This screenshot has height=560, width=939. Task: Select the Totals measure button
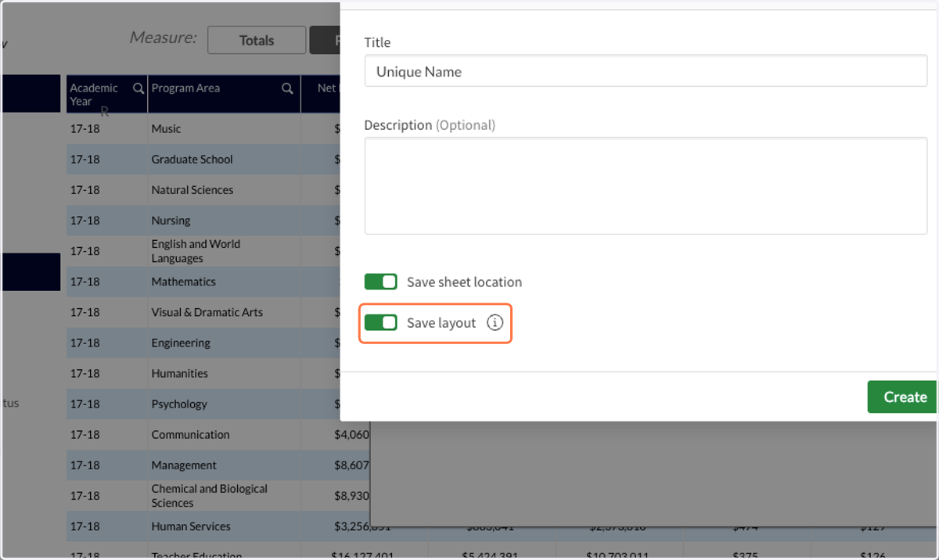[257, 41]
